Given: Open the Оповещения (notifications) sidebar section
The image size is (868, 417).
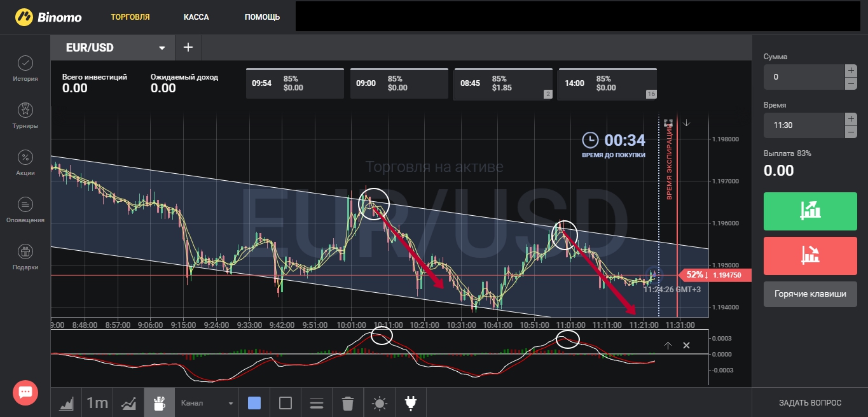Looking at the screenshot, I should (x=25, y=210).
